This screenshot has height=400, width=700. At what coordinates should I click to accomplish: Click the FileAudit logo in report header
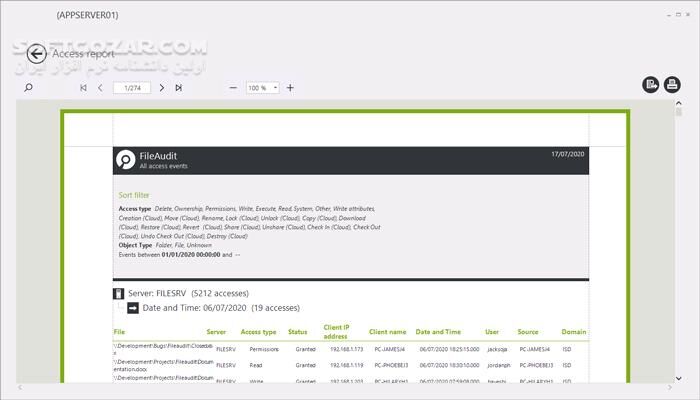[x=125, y=160]
